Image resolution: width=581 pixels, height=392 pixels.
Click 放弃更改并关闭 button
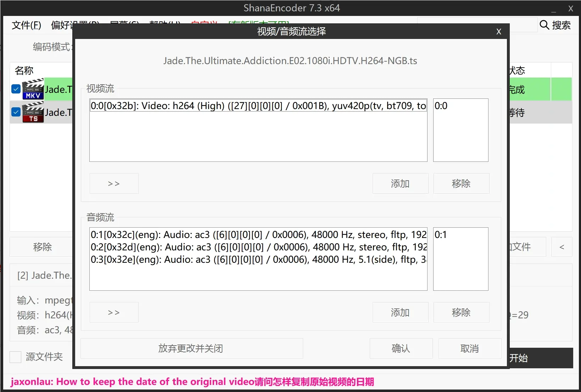[191, 348]
